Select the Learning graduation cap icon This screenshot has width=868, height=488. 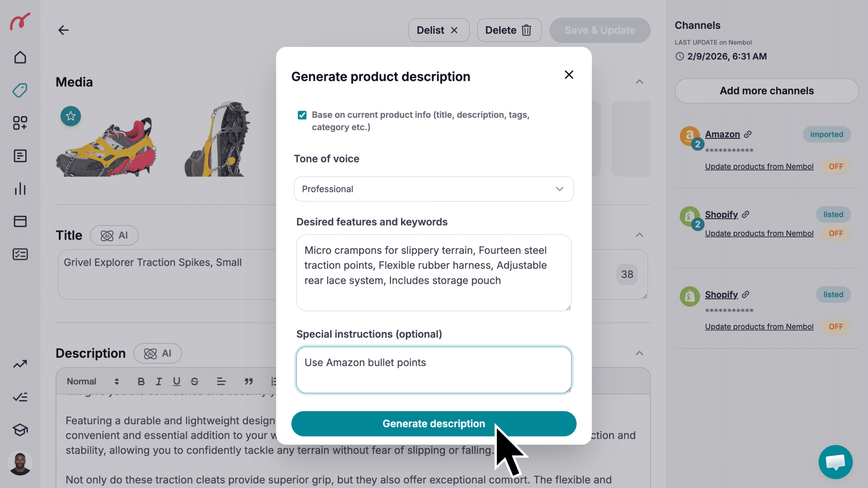[20, 430]
